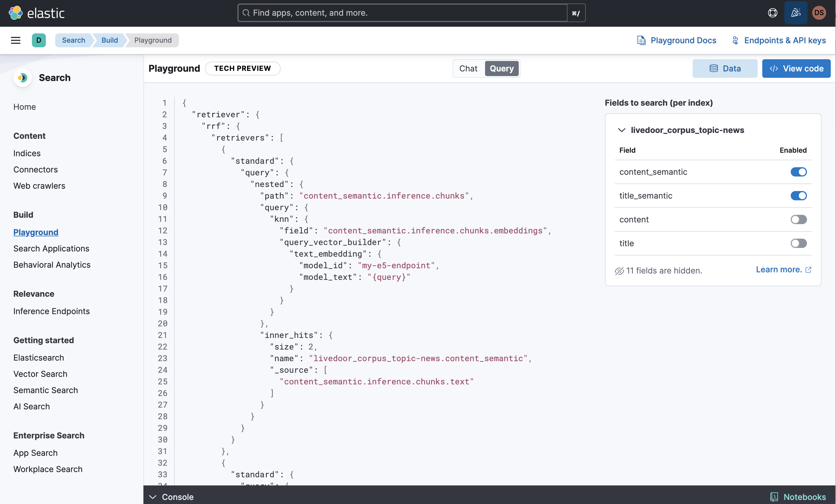Click the Playground breadcrumb
This screenshot has width=836, height=504.
(x=153, y=40)
